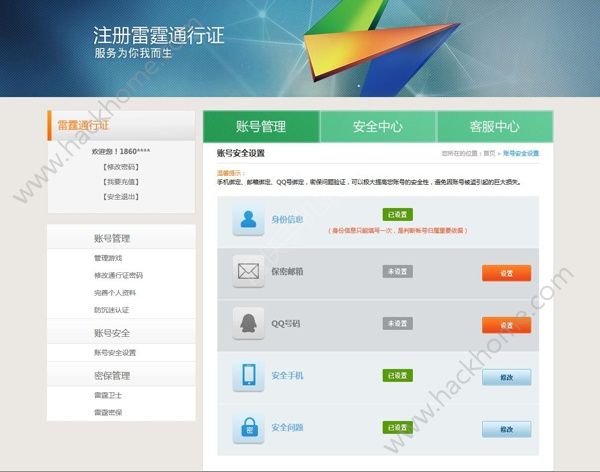
Task: Click the 账号安全设置 page heading
Action: point(241,153)
